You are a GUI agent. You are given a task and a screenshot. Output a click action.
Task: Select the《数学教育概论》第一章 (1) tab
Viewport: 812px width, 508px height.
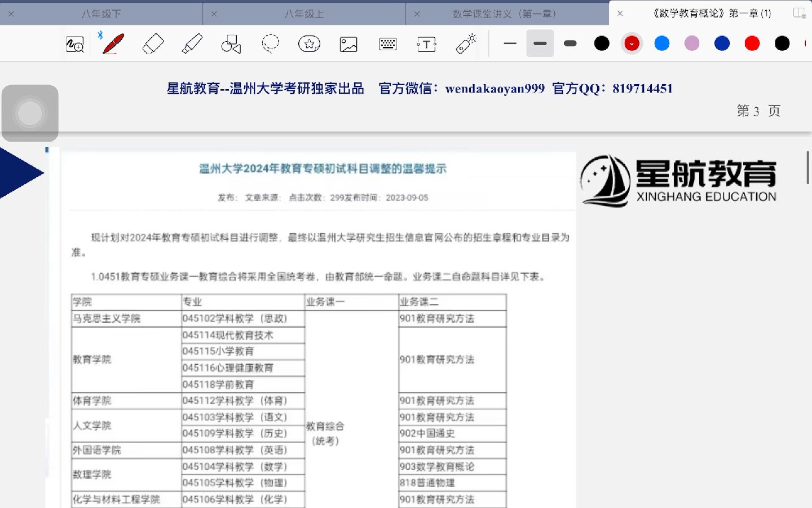pyautogui.click(x=711, y=14)
